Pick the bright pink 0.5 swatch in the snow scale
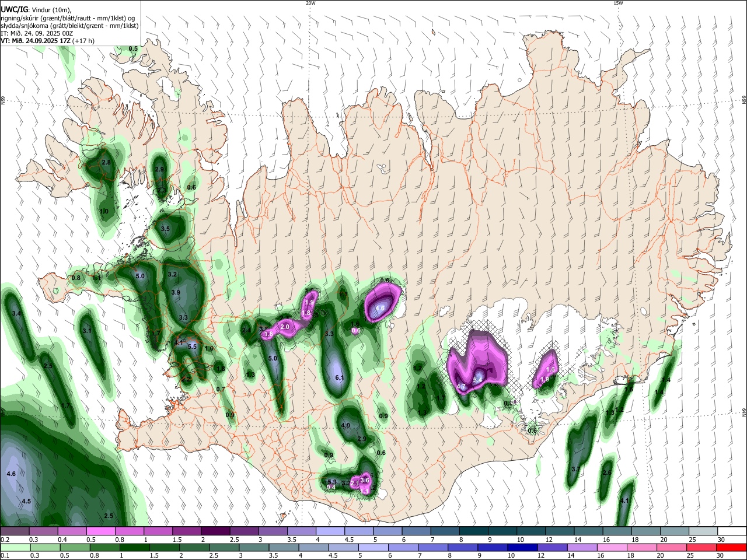Image resolution: width=747 pixels, height=560 pixels. 100,531
